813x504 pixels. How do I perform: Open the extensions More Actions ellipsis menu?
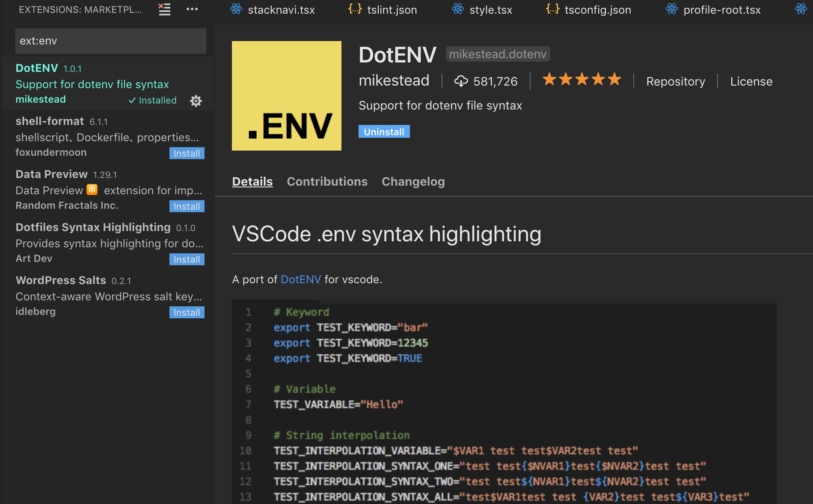click(192, 9)
